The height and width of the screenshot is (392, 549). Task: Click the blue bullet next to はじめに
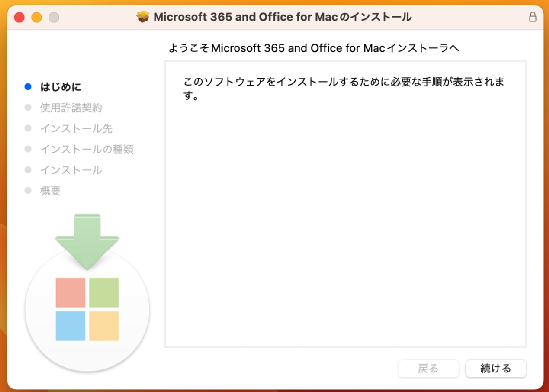[28, 87]
